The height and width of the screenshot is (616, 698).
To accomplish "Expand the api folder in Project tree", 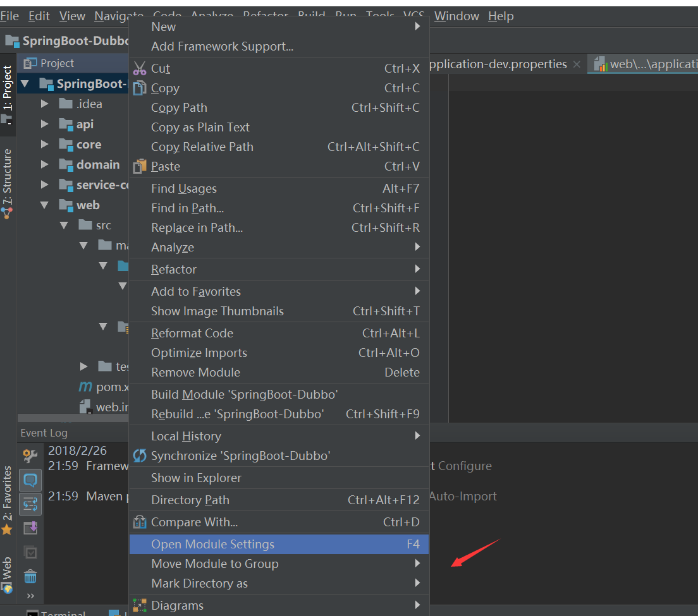I will [x=44, y=124].
